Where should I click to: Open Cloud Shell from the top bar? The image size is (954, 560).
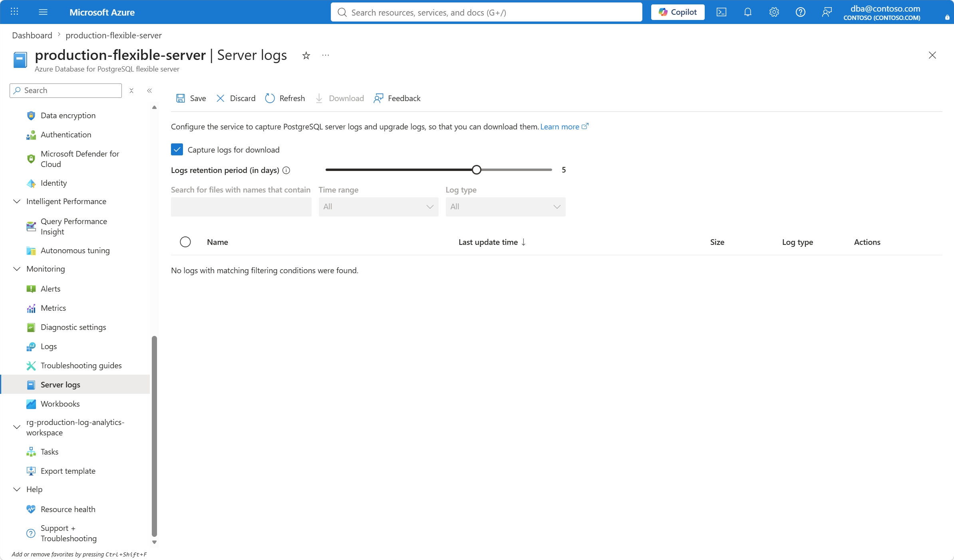point(721,12)
